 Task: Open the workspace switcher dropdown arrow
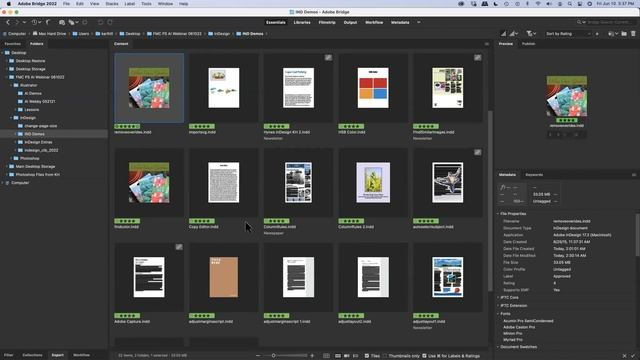click(x=419, y=22)
